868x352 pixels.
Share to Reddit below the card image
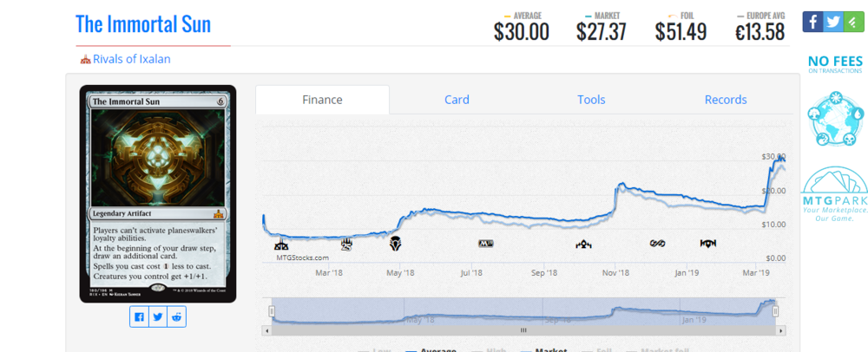(177, 317)
